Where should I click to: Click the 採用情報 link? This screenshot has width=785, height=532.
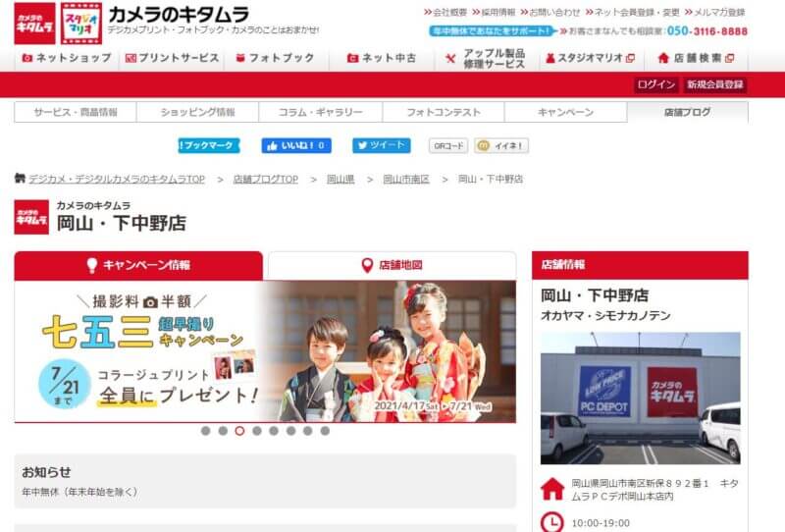pyautogui.click(x=494, y=12)
